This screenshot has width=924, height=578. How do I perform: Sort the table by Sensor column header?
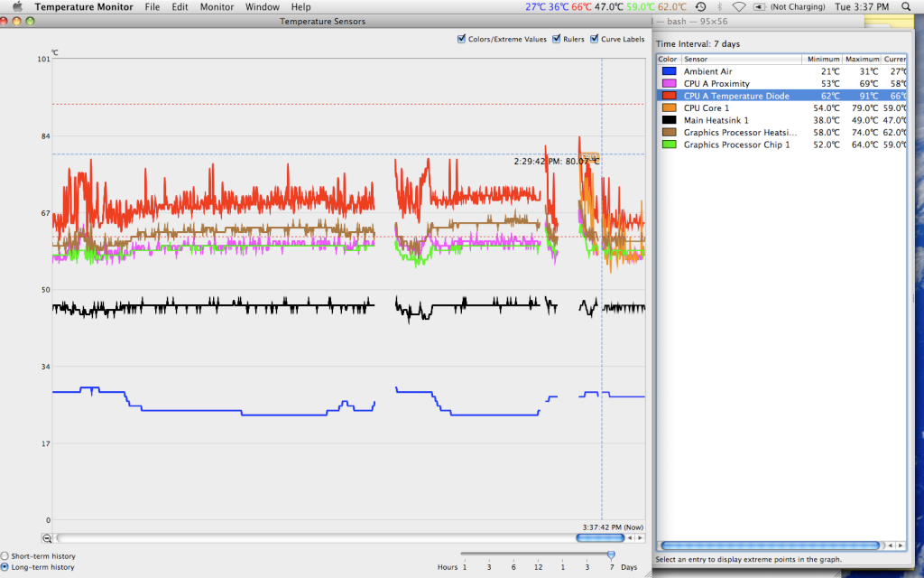click(740, 59)
